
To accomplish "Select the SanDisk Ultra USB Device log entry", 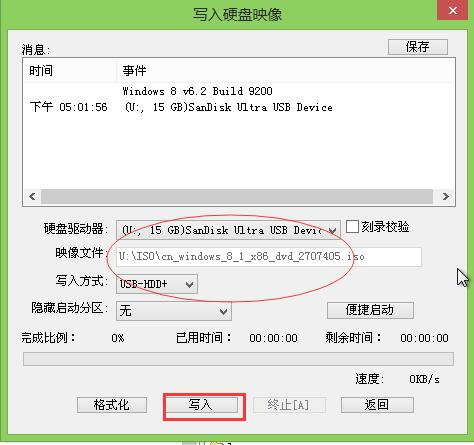I will pyautogui.click(x=229, y=107).
